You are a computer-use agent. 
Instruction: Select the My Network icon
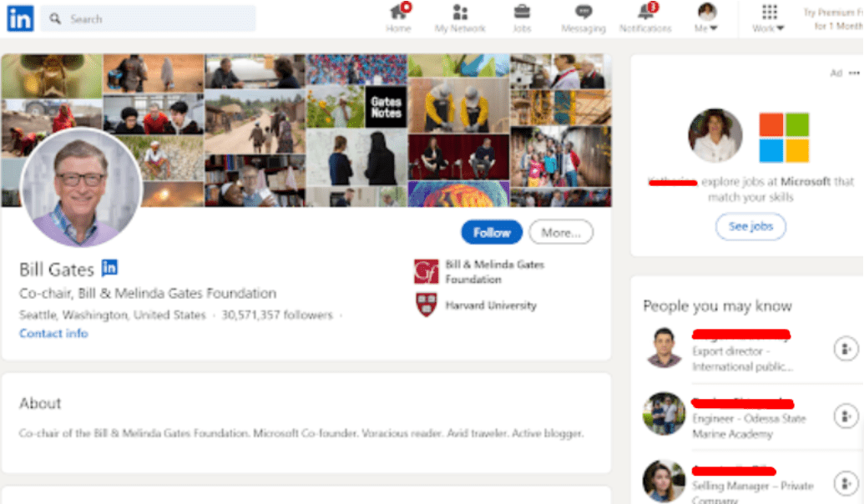point(462,15)
